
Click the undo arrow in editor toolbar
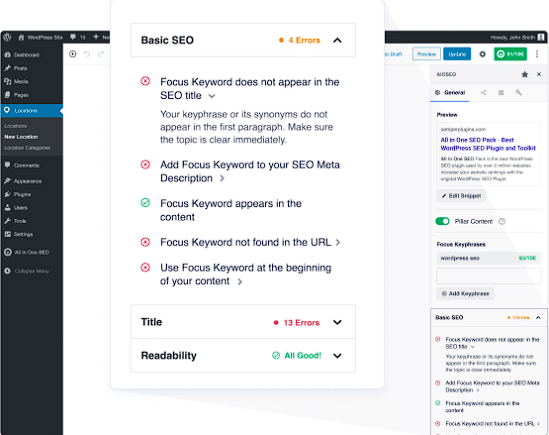[87, 54]
